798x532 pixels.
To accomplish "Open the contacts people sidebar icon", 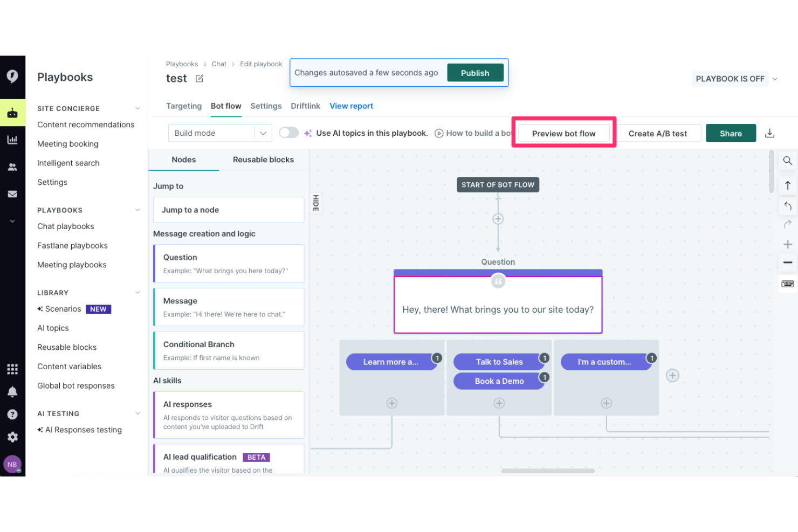I will click(x=12, y=167).
